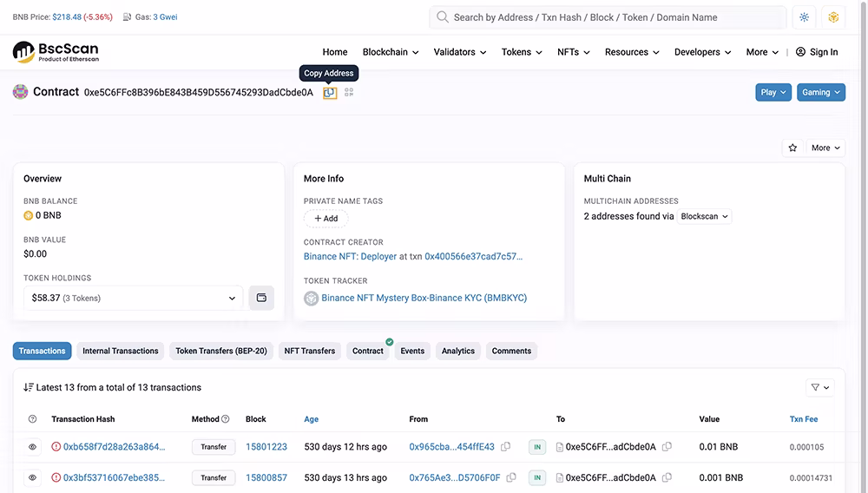868x493 pixels.
Task: Expand the Tokens menu
Action: 522,52
